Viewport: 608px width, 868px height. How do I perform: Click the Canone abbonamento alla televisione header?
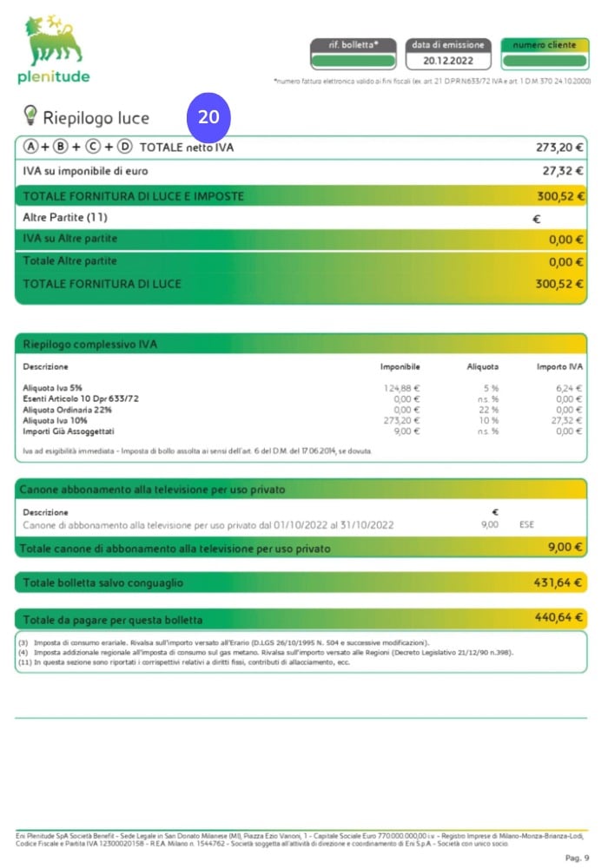(152, 490)
